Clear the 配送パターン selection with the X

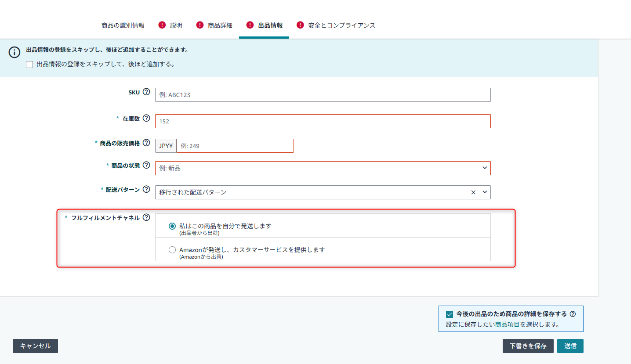click(473, 192)
